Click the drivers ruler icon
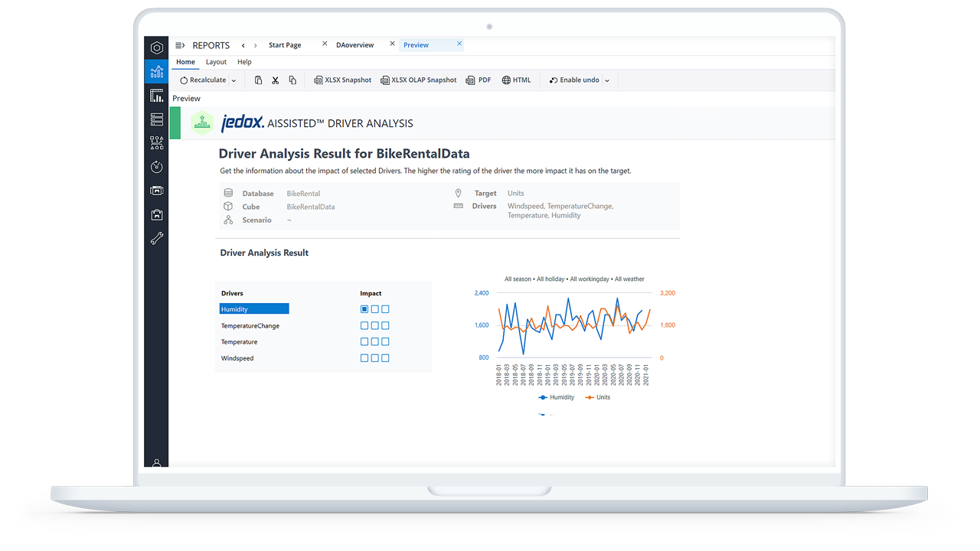Viewport: 980px width, 551px height. [459, 206]
